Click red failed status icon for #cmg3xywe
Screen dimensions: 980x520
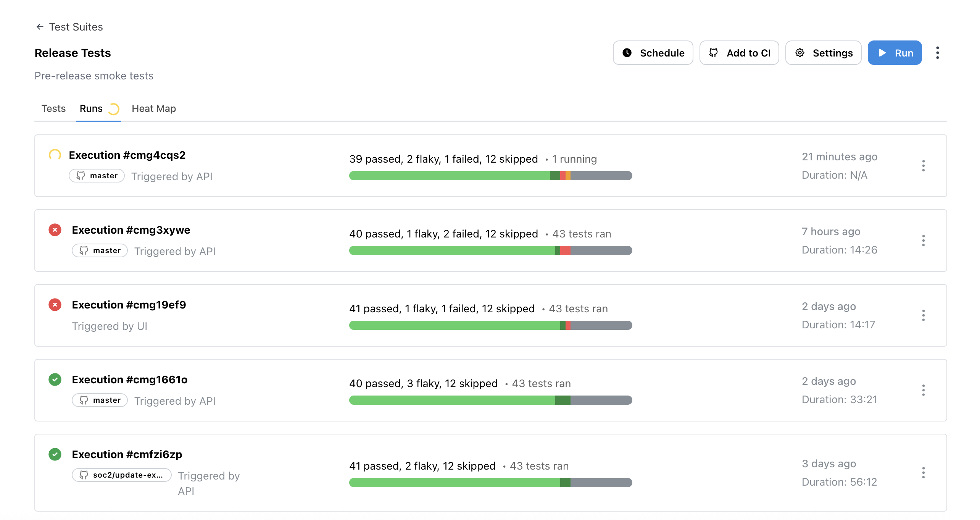point(55,230)
